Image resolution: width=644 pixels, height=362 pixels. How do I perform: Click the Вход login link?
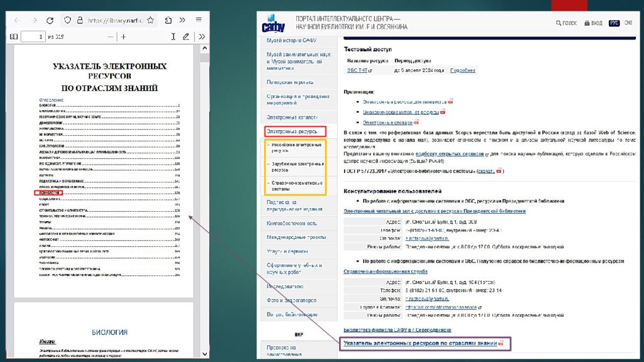[593, 23]
